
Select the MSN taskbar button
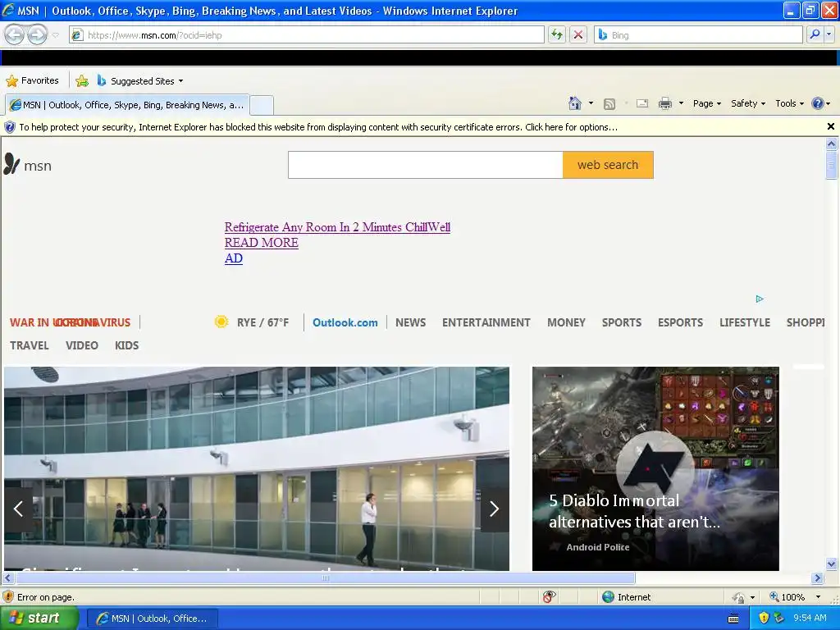pyautogui.click(x=152, y=619)
